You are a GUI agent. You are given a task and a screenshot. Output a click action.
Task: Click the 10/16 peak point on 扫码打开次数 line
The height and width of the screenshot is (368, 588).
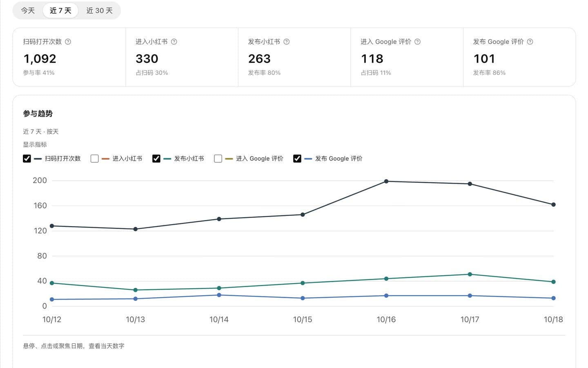[x=386, y=181]
